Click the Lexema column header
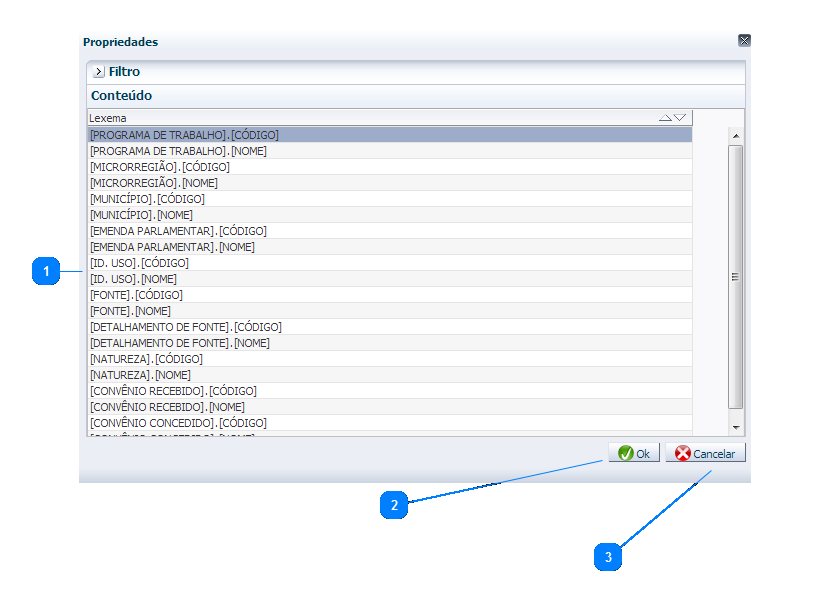Viewport: 819px width, 590px height. [370, 118]
